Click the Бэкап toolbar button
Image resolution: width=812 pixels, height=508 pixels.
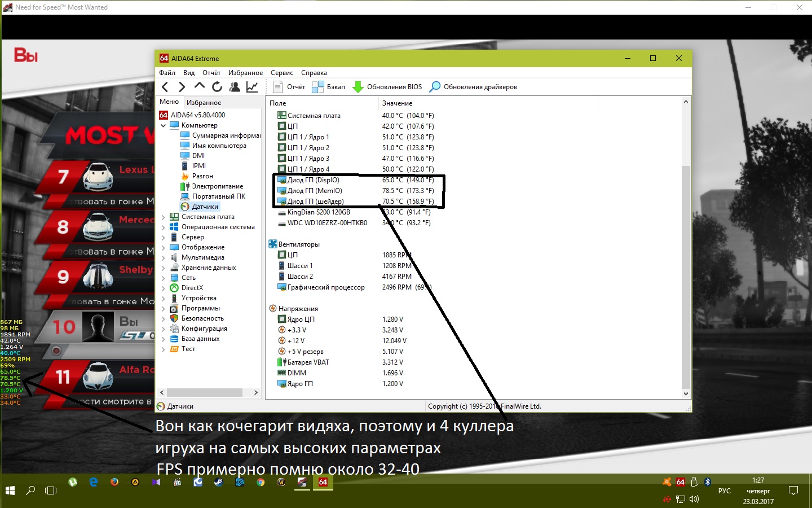[x=329, y=87]
